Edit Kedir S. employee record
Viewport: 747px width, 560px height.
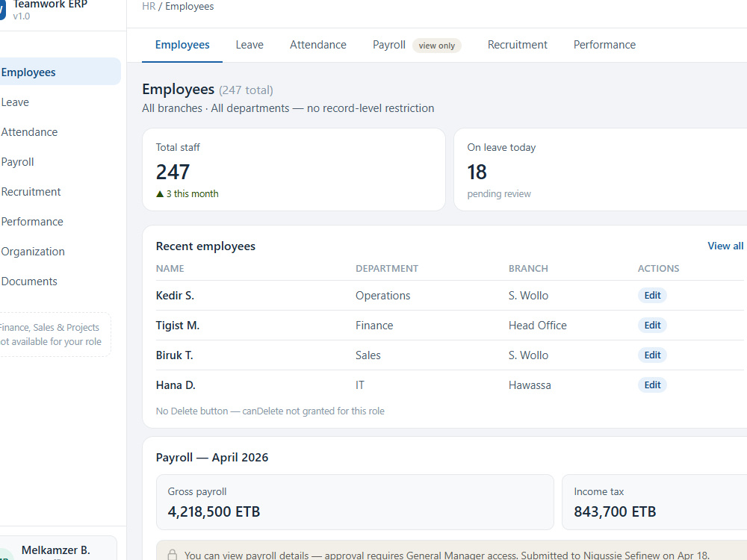pos(652,295)
